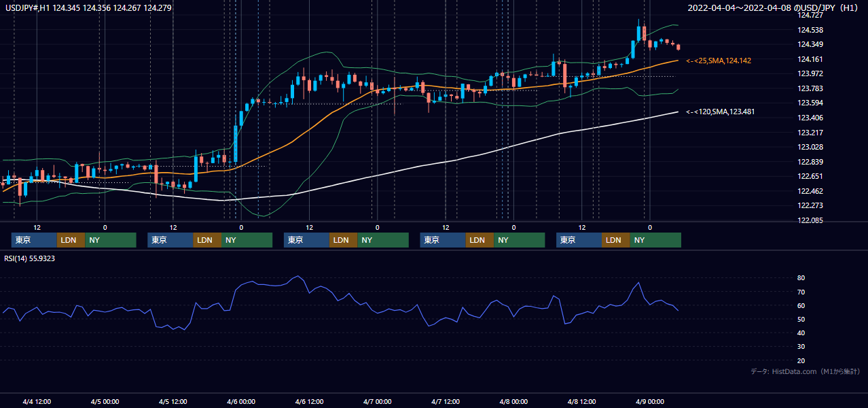Image resolution: width=868 pixels, height=408 pixels.
Task: Select the NY session block for 4/4
Action: (111, 240)
